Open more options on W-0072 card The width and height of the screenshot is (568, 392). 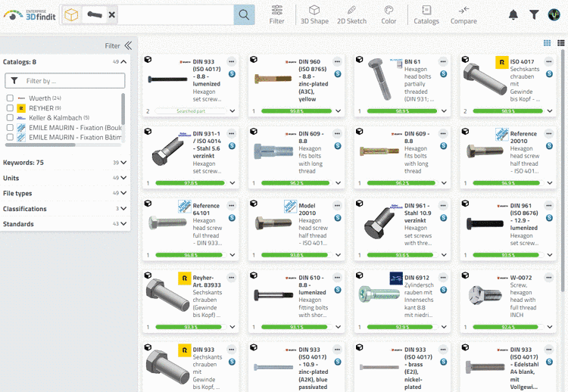pyautogui.click(x=549, y=278)
